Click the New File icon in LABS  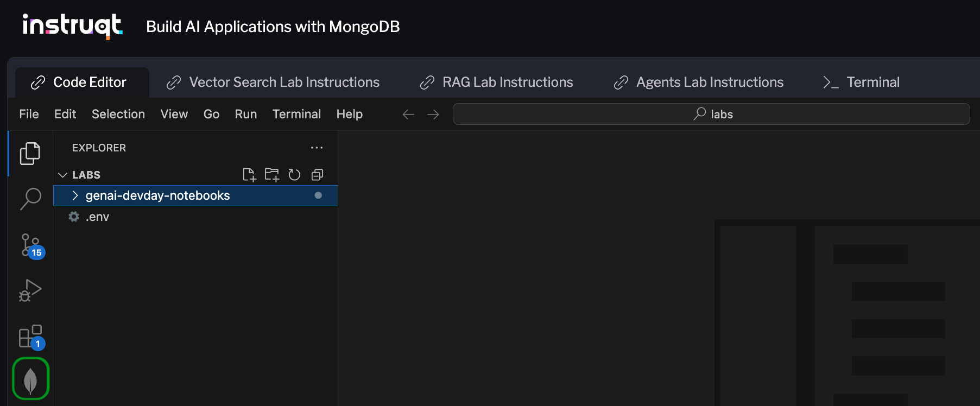pyautogui.click(x=249, y=175)
